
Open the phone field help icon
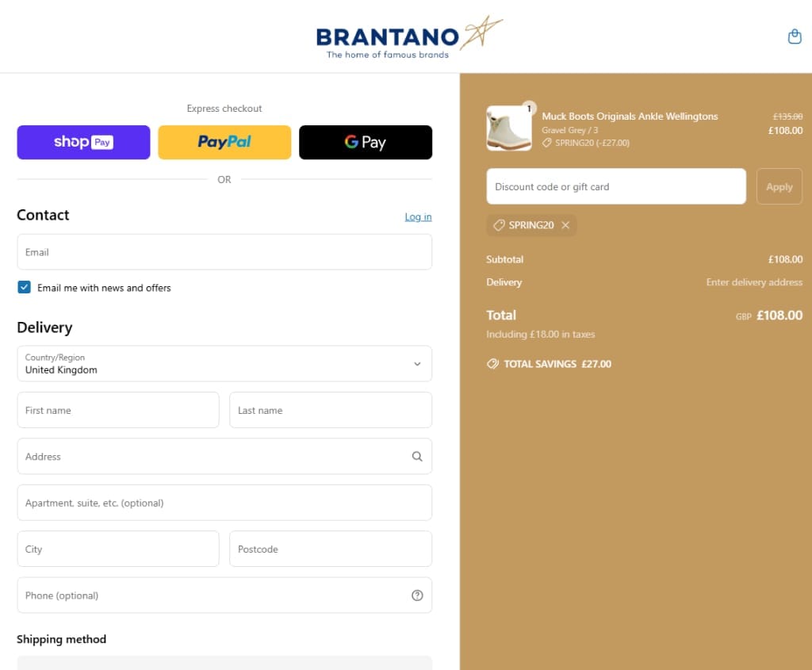417,595
